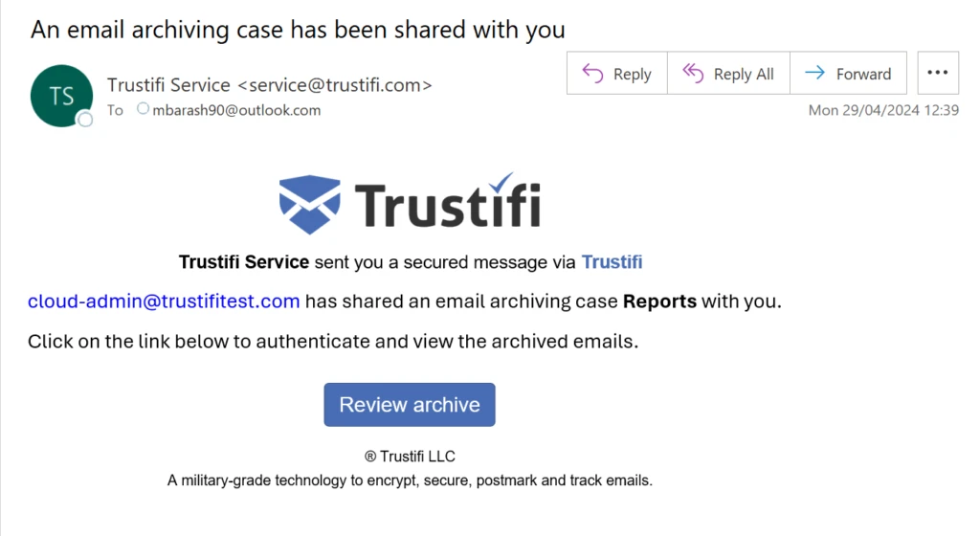The width and height of the screenshot is (980, 536).
Task: Click the TS sender avatar
Action: coord(61,96)
